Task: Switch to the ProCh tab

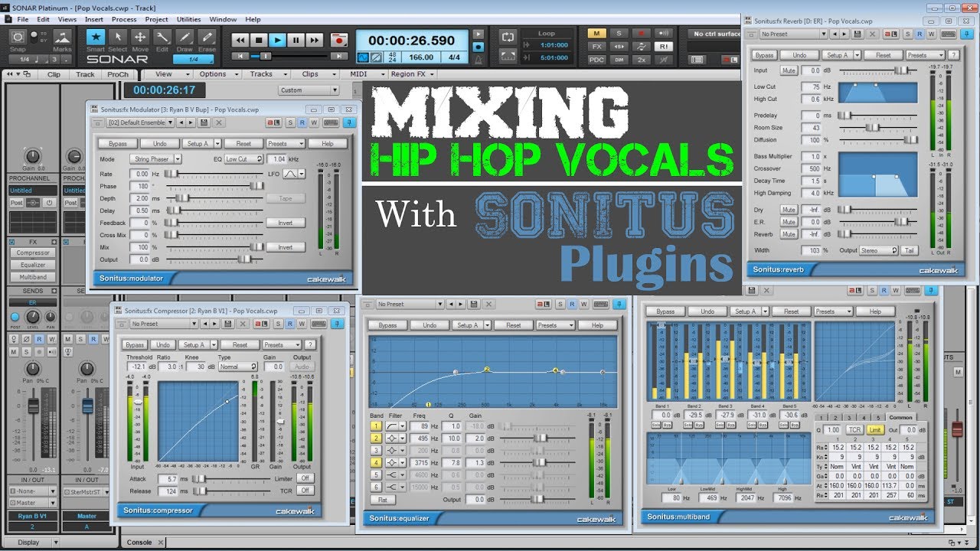Action: [x=118, y=74]
